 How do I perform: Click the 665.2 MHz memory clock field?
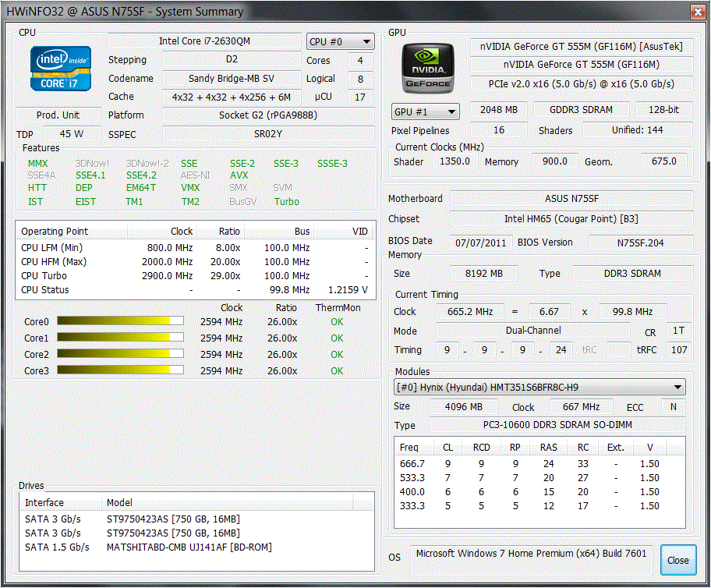tap(470, 312)
